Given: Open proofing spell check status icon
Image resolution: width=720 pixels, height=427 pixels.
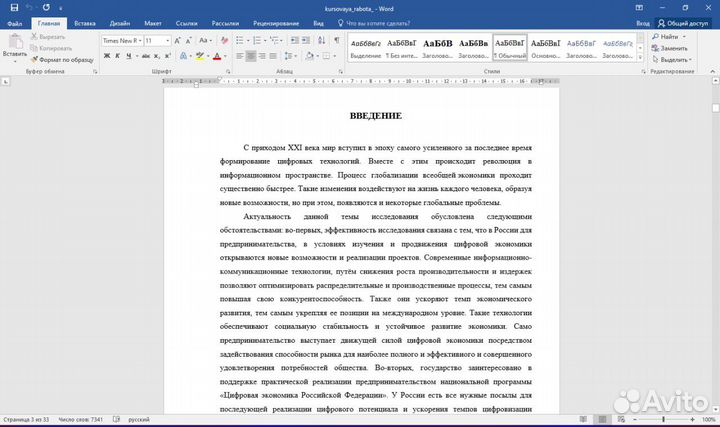Looking at the screenshot, I should [x=116, y=419].
